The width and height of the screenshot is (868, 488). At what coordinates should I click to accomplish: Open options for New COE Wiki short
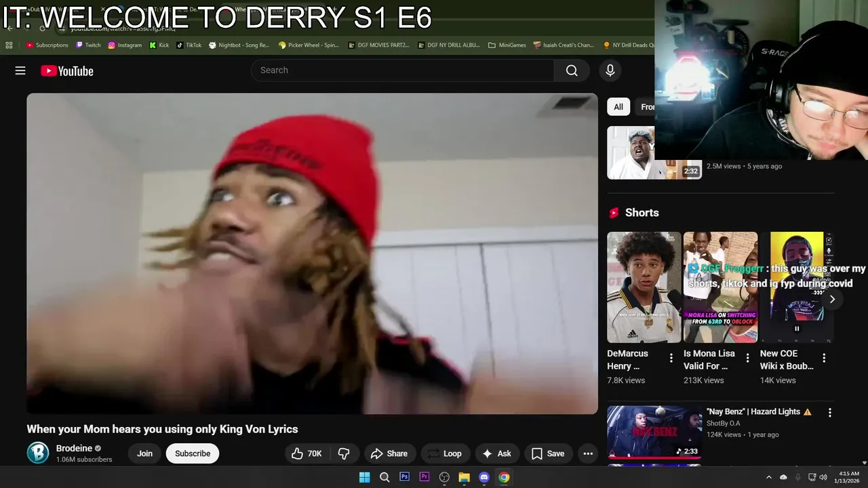click(824, 358)
